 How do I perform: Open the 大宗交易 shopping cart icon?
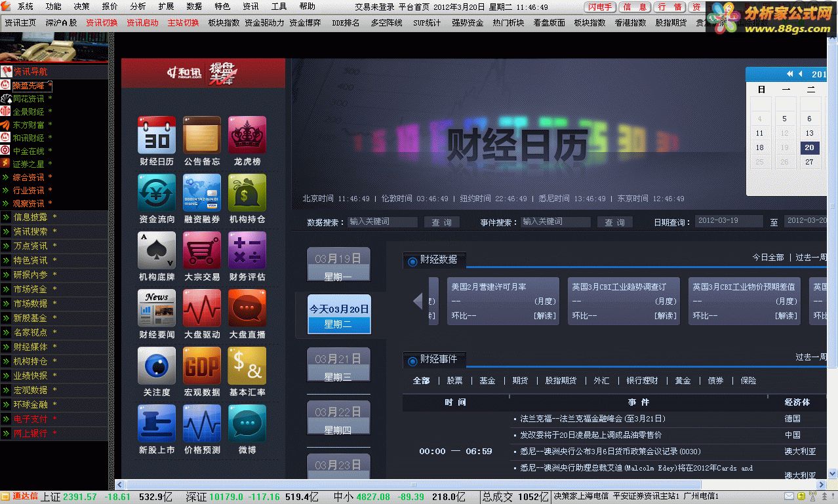point(202,250)
